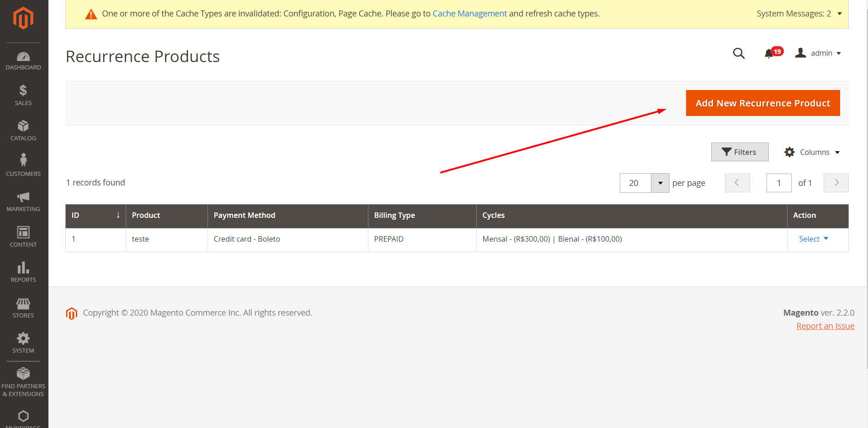The width and height of the screenshot is (868, 428).
Task: Click the Mensal - (R$300,00) cycles cell
Action: tap(632, 239)
